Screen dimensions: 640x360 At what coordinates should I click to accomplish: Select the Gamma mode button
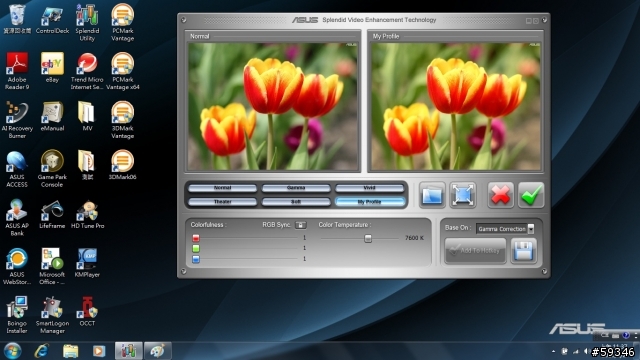296,188
